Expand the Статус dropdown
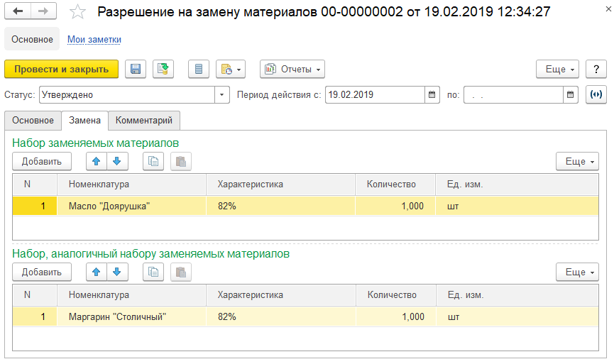 223,94
